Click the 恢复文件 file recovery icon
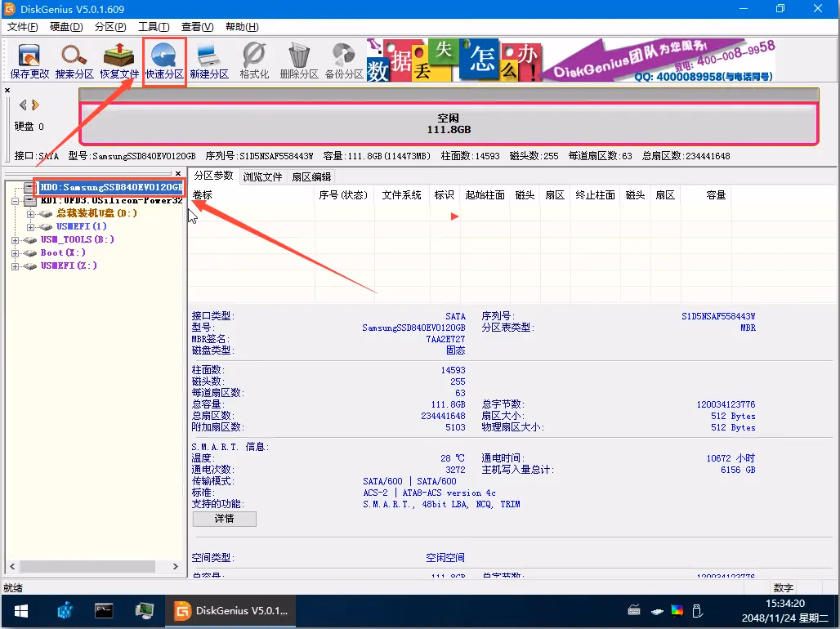This screenshot has height=629, width=840. point(119,61)
